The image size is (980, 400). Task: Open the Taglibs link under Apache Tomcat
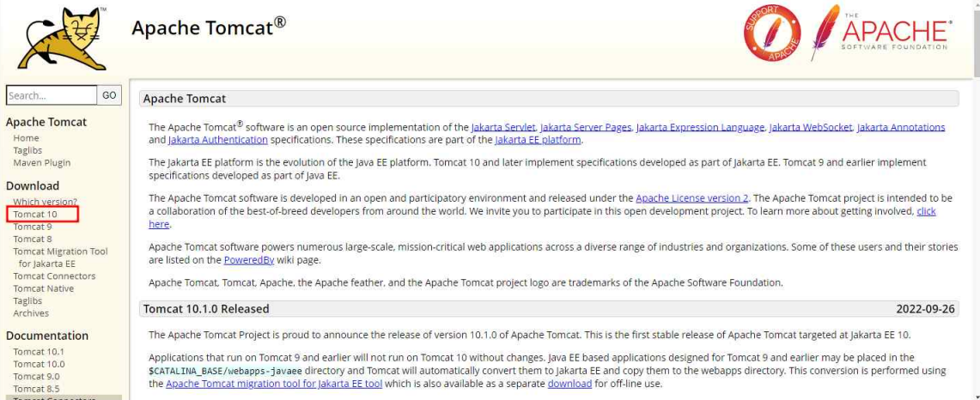[x=27, y=150]
